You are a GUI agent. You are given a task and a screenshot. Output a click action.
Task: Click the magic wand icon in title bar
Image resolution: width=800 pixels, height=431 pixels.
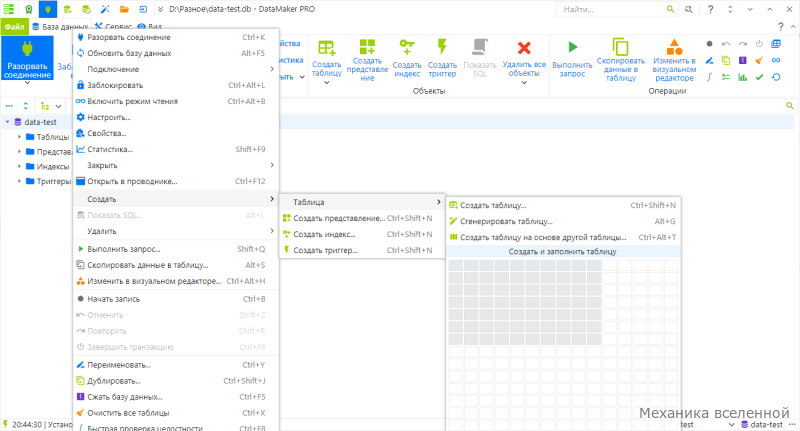point(105,9)
